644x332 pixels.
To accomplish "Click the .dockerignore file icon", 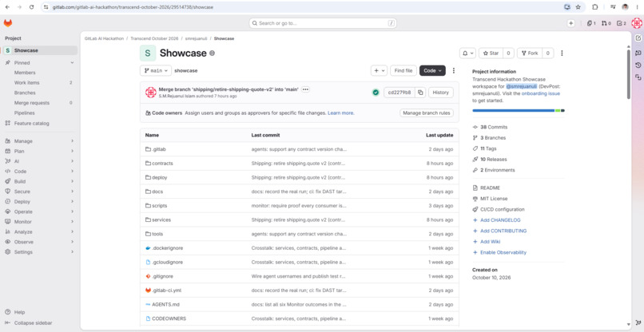I will (x=149, y=248).
